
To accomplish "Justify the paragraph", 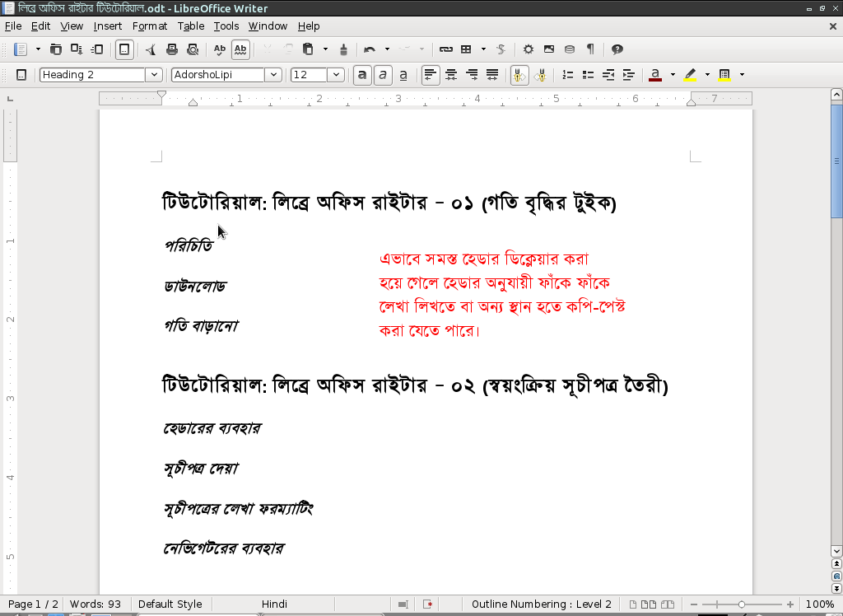I will [492, 75].
